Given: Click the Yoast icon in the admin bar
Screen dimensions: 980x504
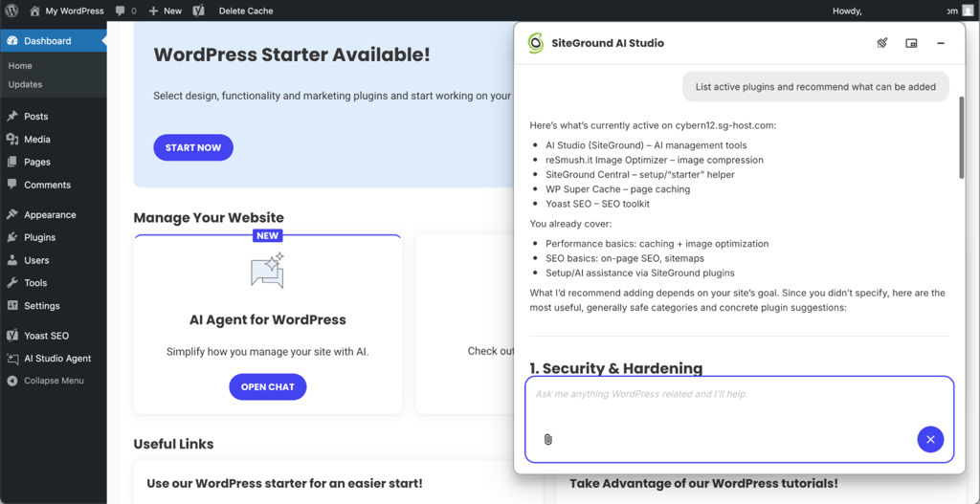Looking at the screenshot, I should [x=199, y=11].
